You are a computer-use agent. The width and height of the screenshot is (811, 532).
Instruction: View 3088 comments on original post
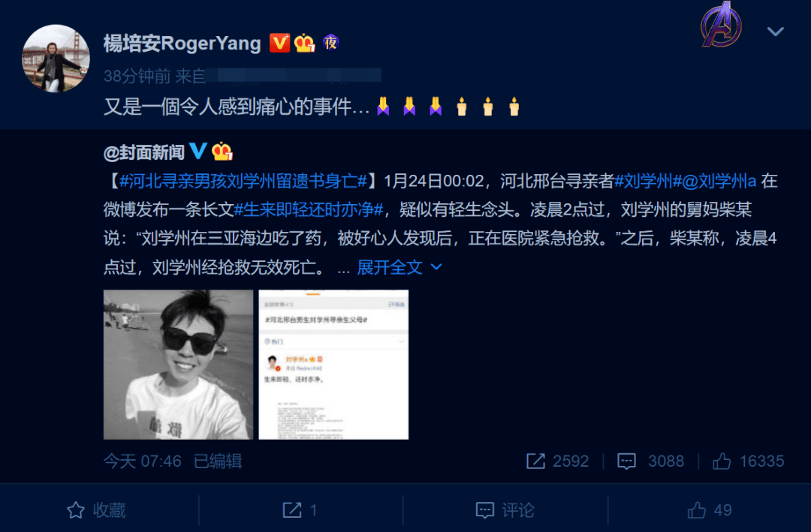pyautogui.click(x=650, y=461)
